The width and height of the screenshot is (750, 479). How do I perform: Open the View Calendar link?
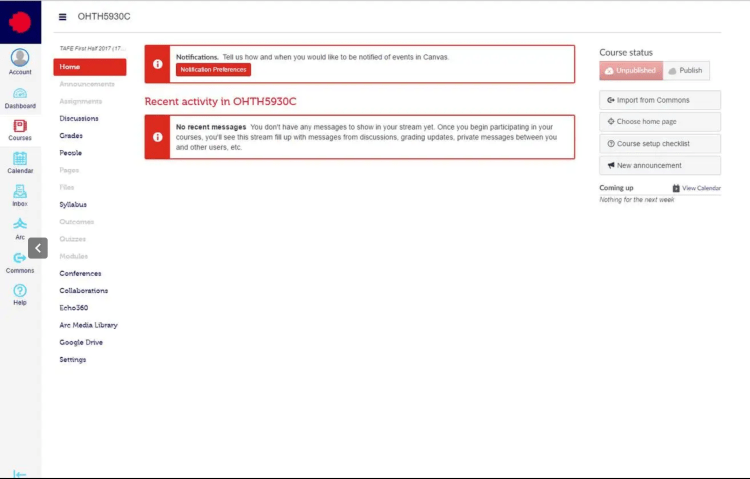pos(696,188)
